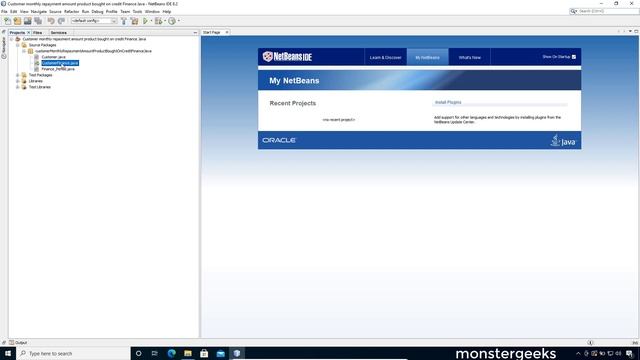640x360 pixels.
Task: Collapse the customerMonthlyRepayment package node
Action: [x=24, y=51]
